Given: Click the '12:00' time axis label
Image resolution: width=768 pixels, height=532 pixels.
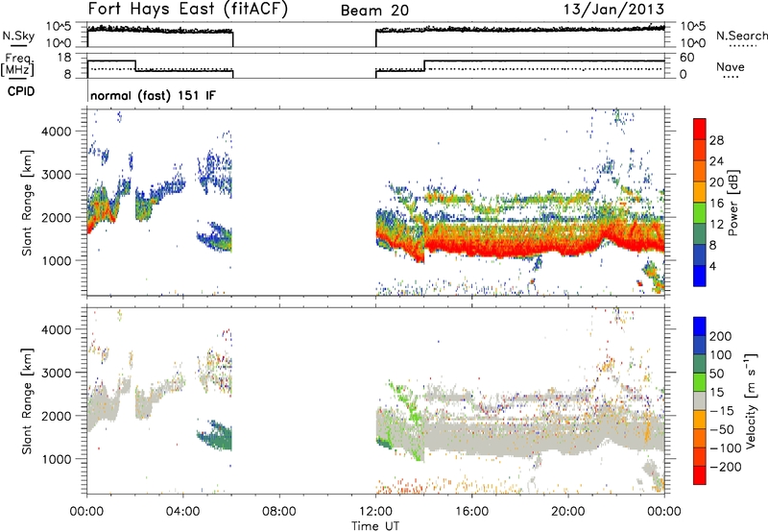Looking at the screenshot, I should tap(375, 512).
